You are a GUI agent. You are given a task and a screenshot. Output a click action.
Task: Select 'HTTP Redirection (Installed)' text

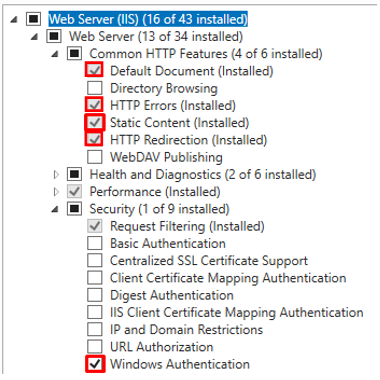pos(189,140)
